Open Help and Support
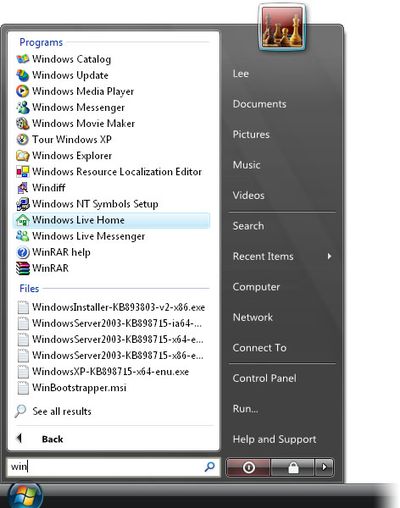400x508 pixels. pyautogui.click(x=274, y=439)
